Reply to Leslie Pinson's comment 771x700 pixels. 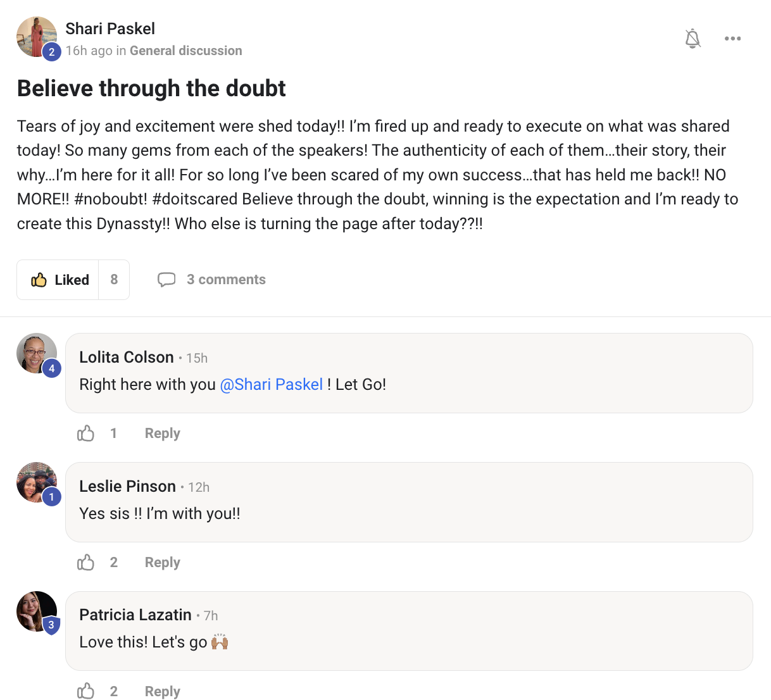[x=162, y=563]
